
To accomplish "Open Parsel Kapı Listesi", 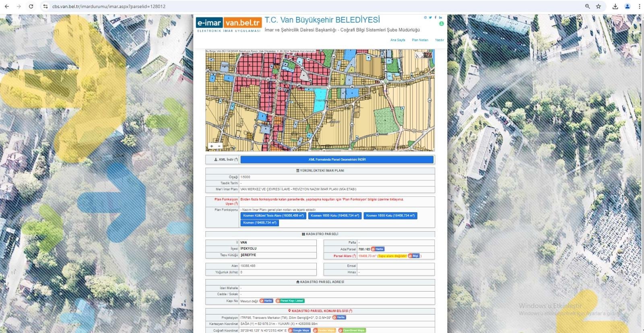I will (290, 301).
